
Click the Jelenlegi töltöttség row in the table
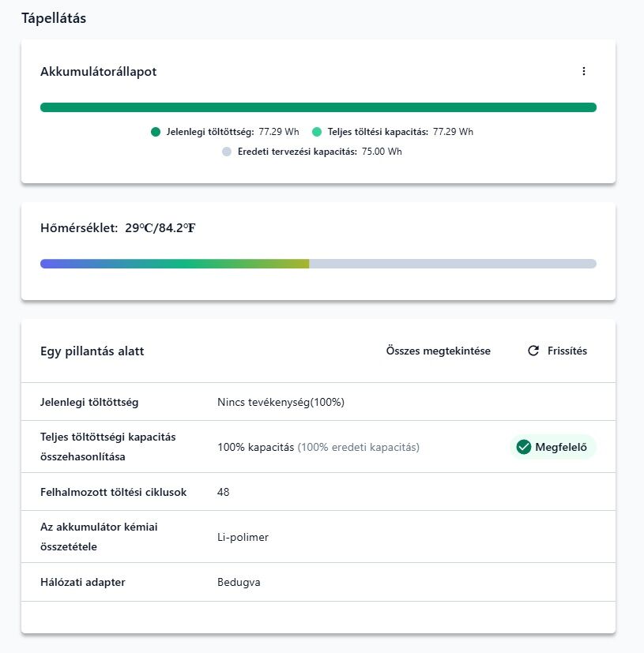tap(318, 402)
